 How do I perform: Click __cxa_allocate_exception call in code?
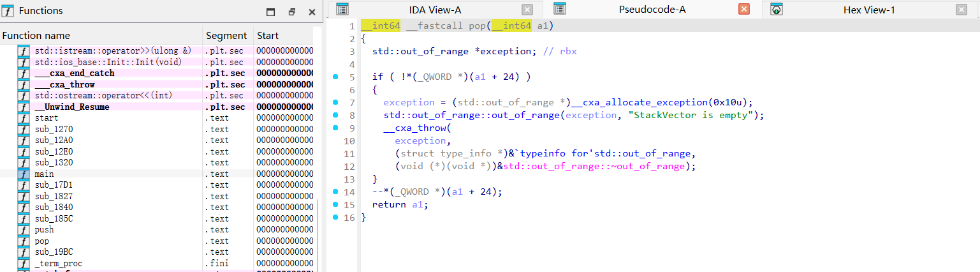(640, 102)
